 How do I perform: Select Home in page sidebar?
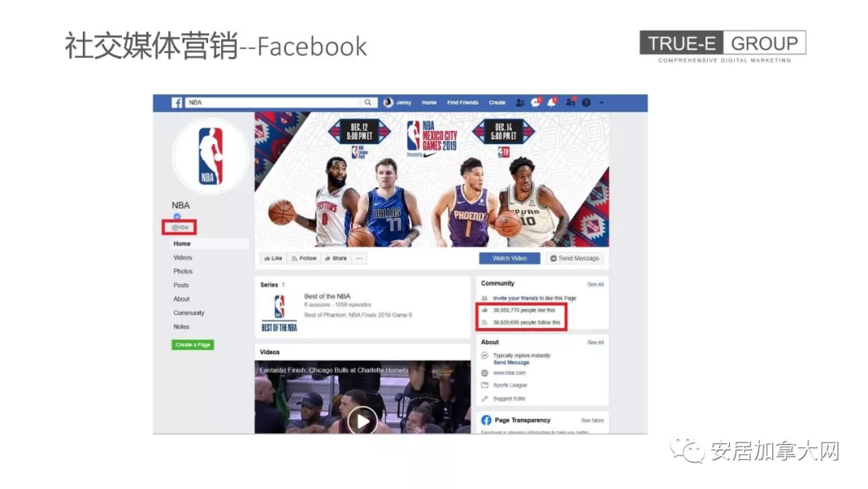[x=210, y=244]
